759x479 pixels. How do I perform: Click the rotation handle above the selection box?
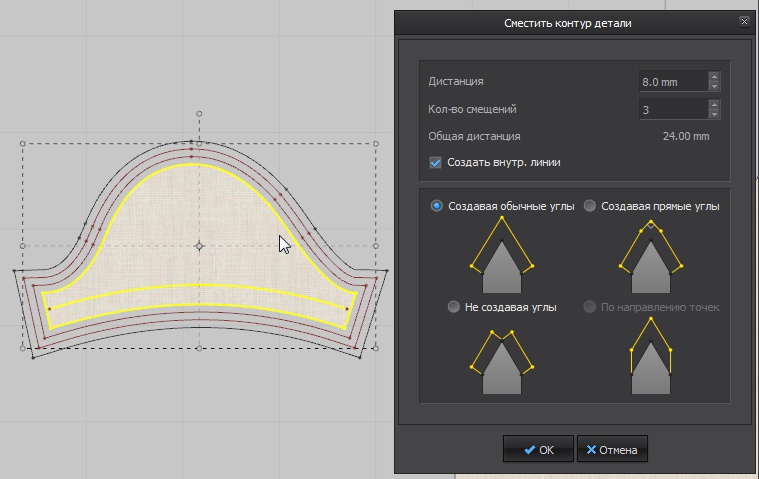pos(199,114)
